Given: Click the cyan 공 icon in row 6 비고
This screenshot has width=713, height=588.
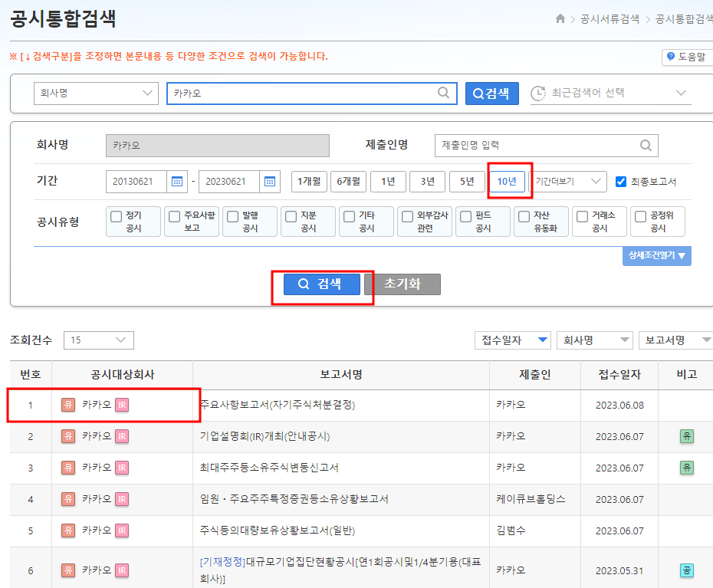Looking at the screenshot, I should tap(687, 570).
